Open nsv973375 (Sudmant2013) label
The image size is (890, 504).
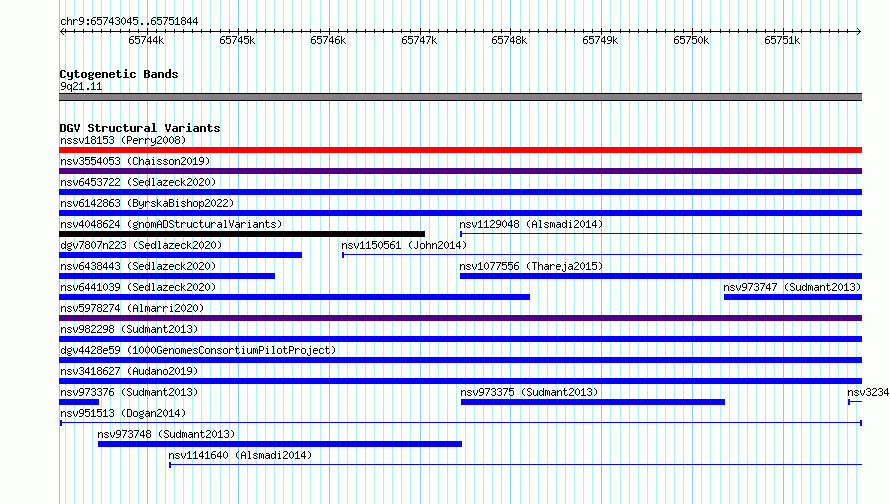529,392
